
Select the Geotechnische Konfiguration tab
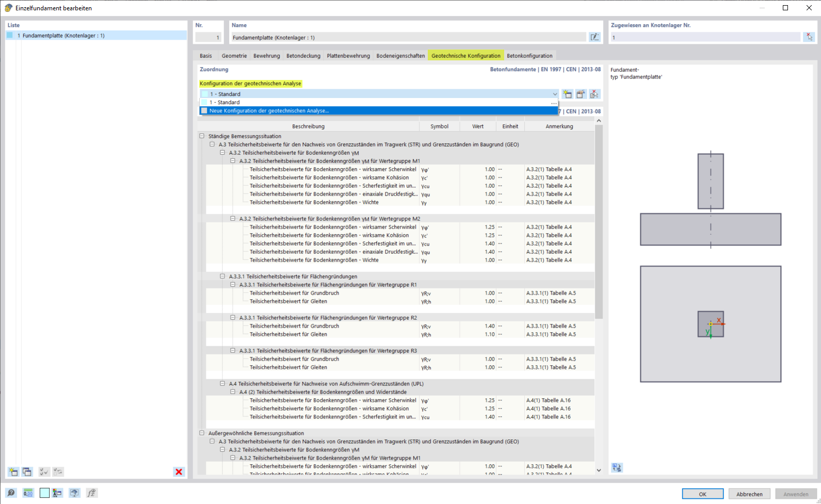[x=466, y=56]
